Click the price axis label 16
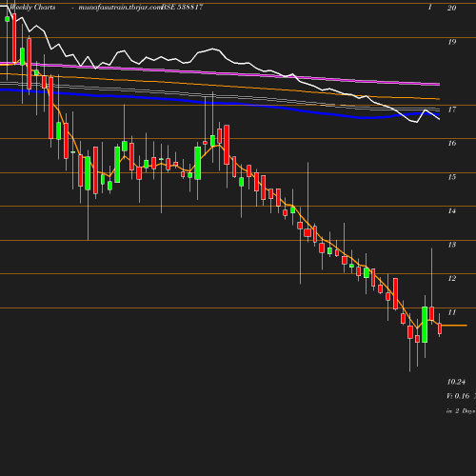This screenshot has width=476, height=476. [451, 144]
